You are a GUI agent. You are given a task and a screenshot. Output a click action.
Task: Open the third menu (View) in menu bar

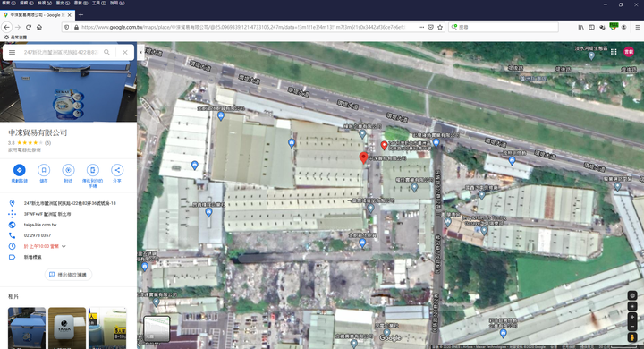click(45, 3)
